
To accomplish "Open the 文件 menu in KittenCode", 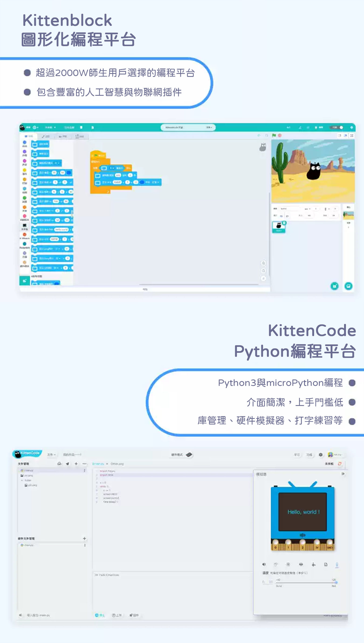I will click(51, 455).
